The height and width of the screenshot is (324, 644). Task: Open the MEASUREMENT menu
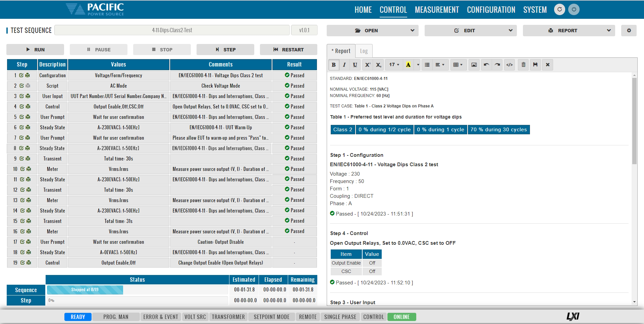(x=437, y=10)
